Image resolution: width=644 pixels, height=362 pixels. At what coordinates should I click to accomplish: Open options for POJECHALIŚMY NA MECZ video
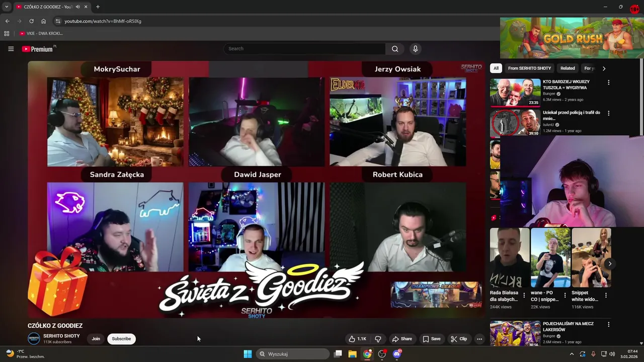[x=608, y=325]
